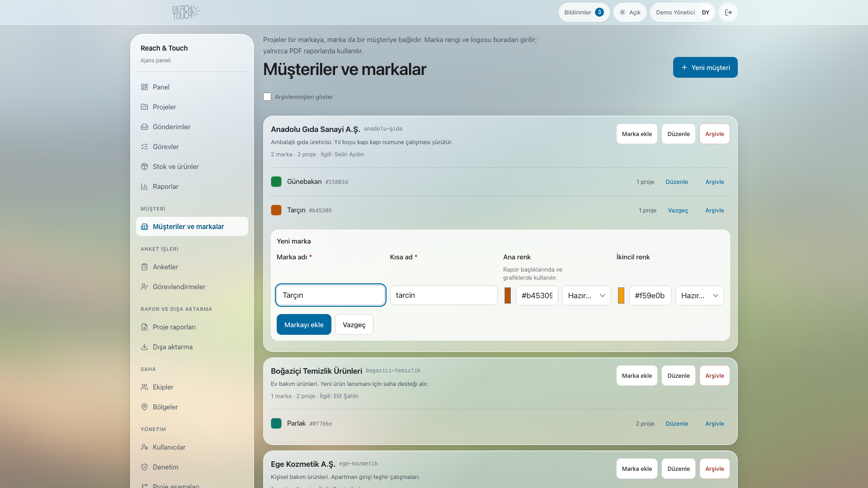The height and width of the screenshot is (488, 868).
Task: Open İkincil renk Hazır preset dropdown
Action: click(699, 296)
